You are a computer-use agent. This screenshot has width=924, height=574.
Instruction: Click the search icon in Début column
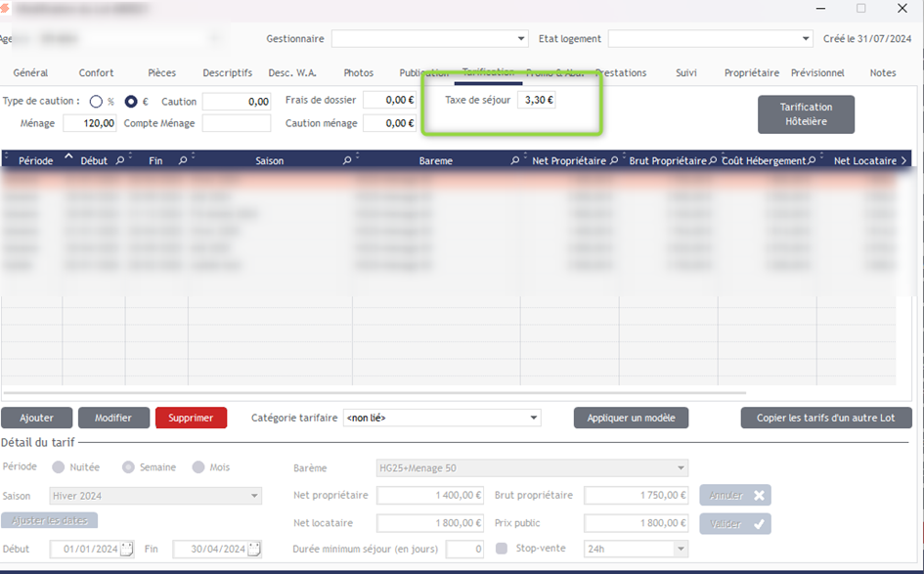pyautogui.click(x=119, y=160)
